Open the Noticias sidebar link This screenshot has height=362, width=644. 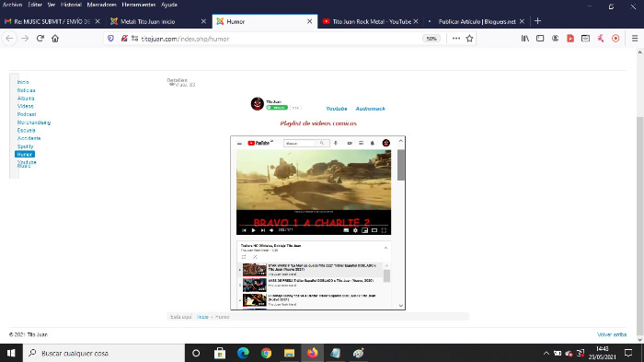[x=27, y=90]
